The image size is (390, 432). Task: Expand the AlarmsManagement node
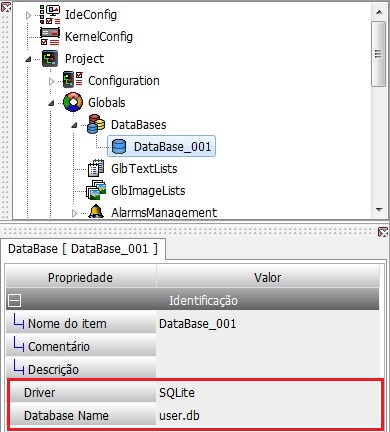tap(74, 213)
